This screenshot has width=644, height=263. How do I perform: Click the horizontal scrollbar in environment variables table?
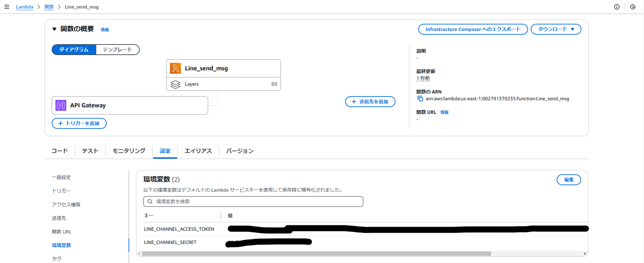[316, 254]
